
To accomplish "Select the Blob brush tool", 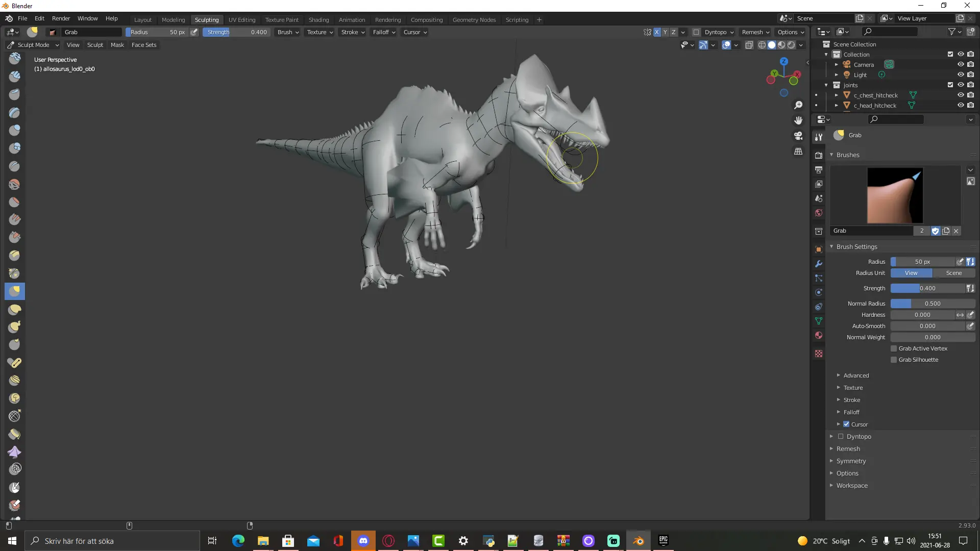I will click(x=14, y=148).
